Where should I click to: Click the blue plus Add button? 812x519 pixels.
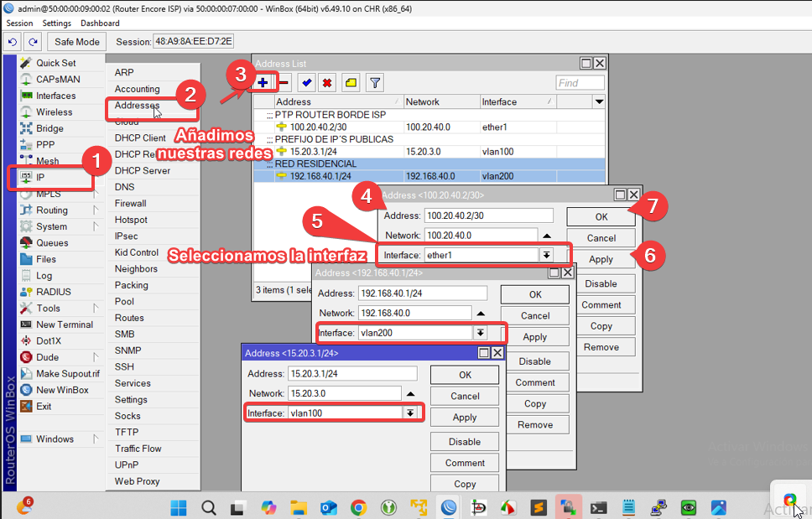coord(263,83)
